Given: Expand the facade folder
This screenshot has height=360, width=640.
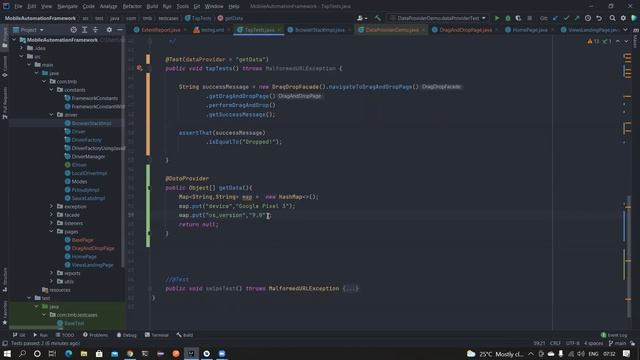Looking at the screenshot, I should click(x=52, y=215).
